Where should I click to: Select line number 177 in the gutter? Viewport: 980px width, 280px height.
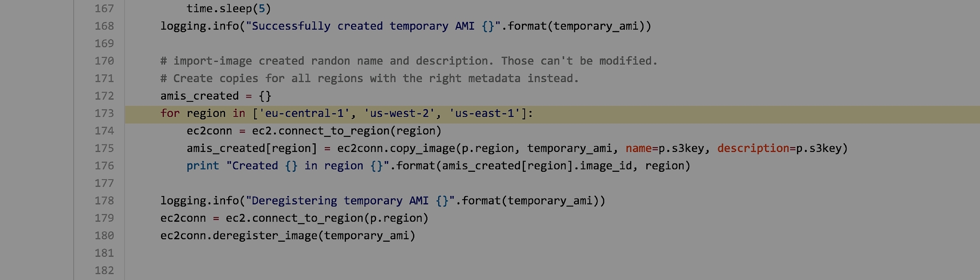click(x=104, y=183)
